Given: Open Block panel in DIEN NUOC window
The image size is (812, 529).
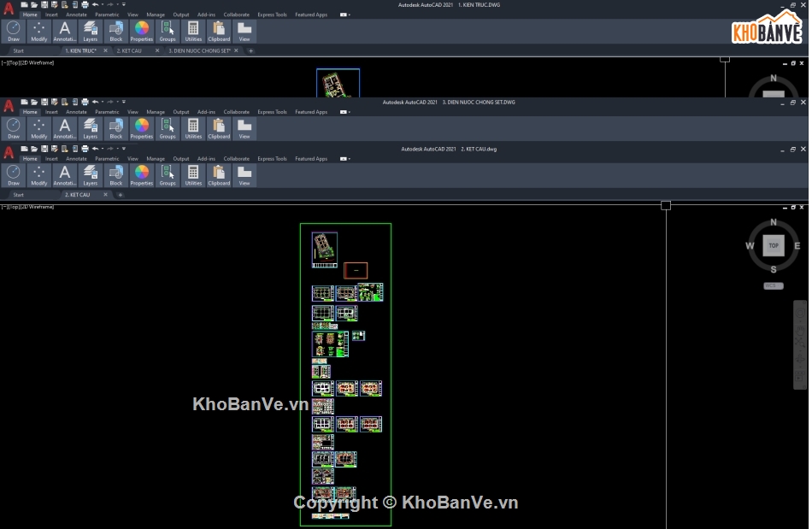Looking at the screenshot, I should 116,129.
